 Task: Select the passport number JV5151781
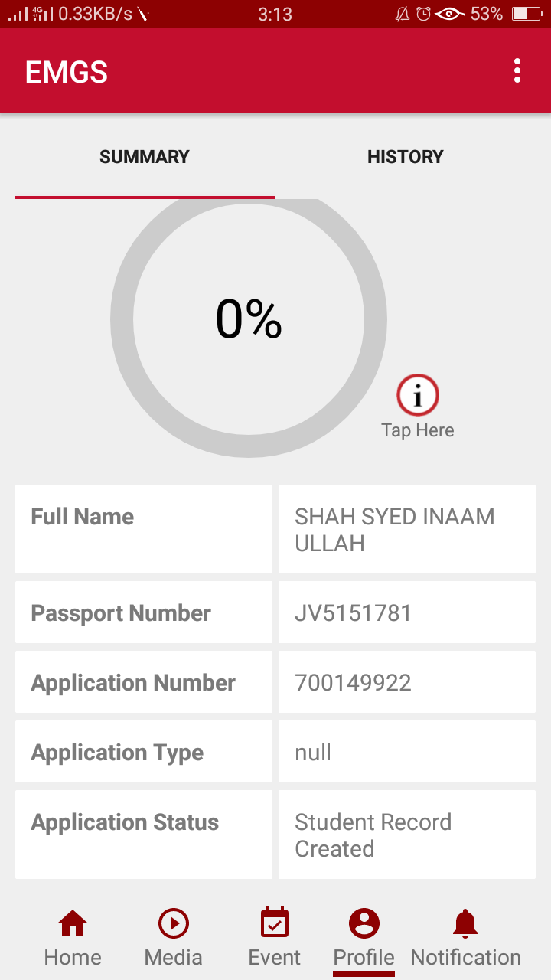[354, 613]
